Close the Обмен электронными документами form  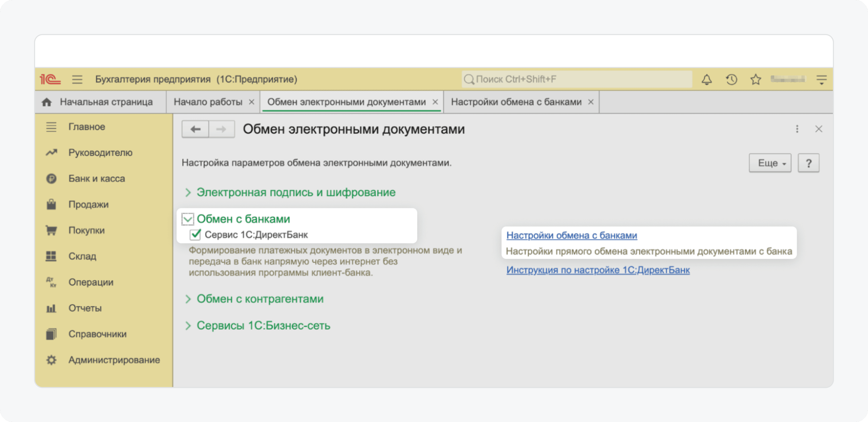pyautogui.click(x=819, y=129)
